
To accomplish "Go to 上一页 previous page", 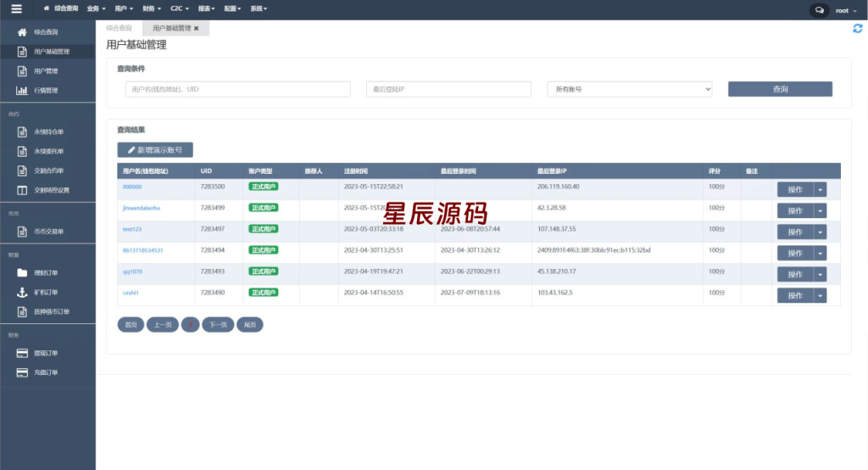I will pyautogui.click(x=163, y=325).
